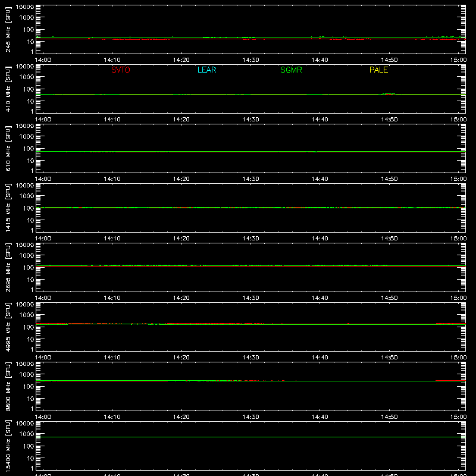The width and height of the screenshot is (476, 476).
Task: Click 14:30 time label of 245 MHz plot
Action: coord(250,60)
